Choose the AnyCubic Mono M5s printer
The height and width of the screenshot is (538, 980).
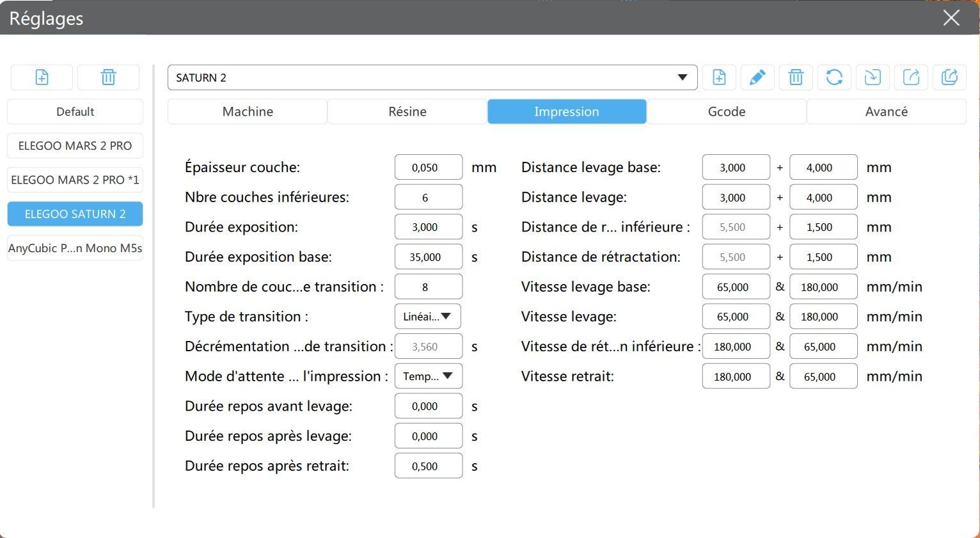[x=75, y=248]
